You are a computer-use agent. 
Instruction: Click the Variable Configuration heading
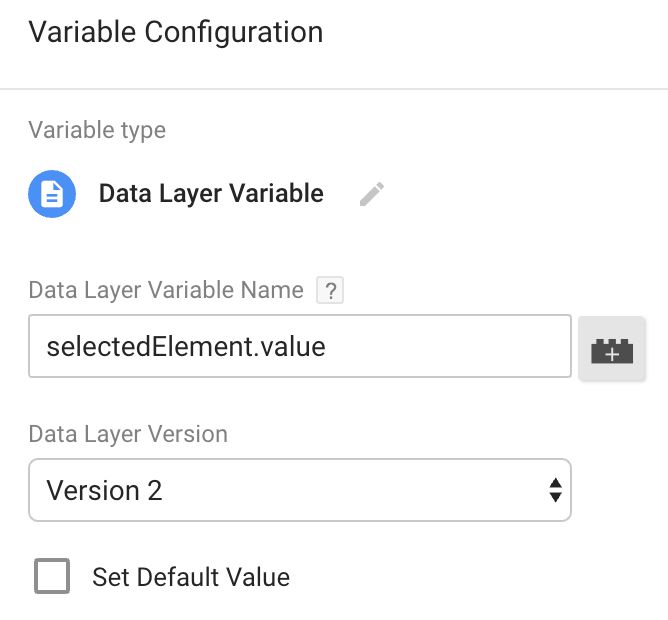coord(176,32)
